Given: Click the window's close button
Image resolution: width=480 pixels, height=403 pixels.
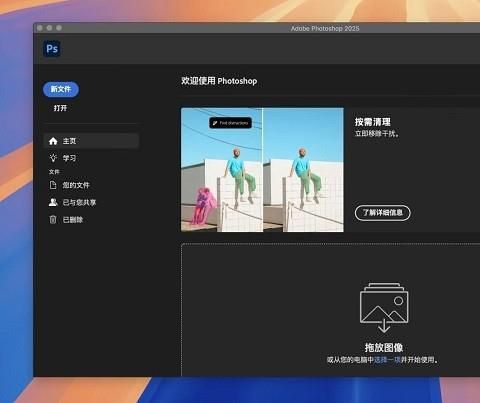Looking at the screenshot, I should tap(40, 28).
